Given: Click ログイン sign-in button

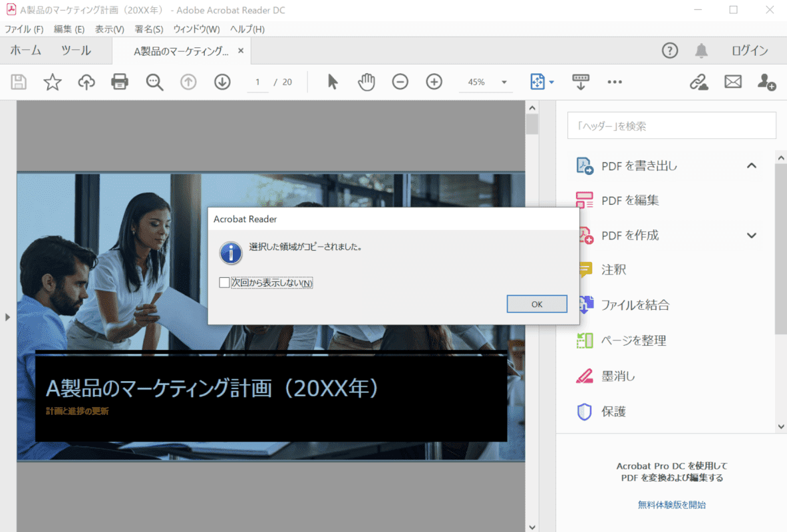Looking at the screenshot, I should [749, 50].
